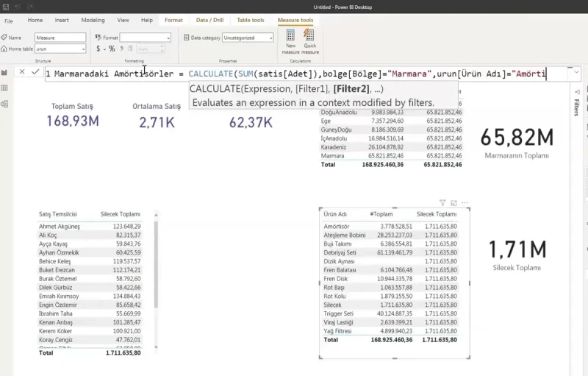Click the Yağ Filtresi row

click(390, 331)
